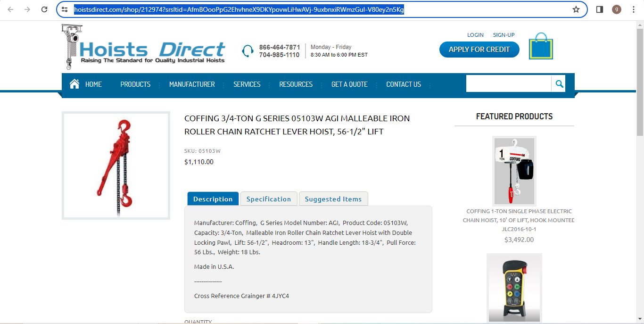
Task: Click the LOGIN link
Action: point(475,35)
